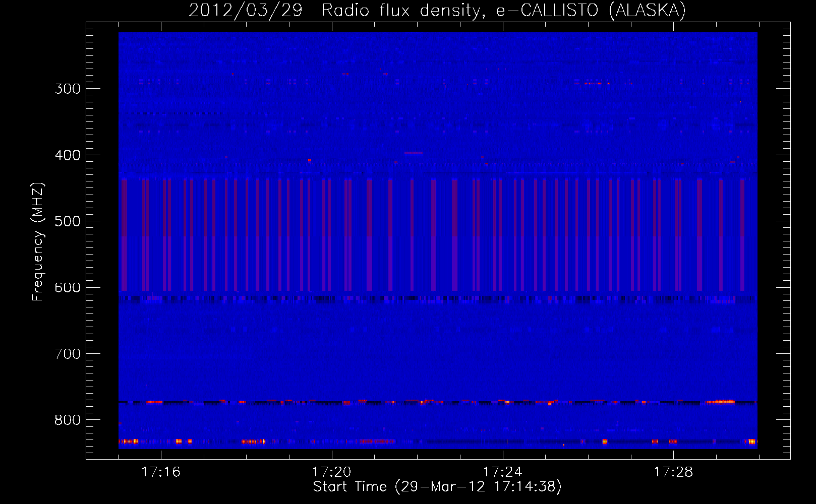Click the 'Frequency (MHZ)' axis label

(x=38, y=242)
